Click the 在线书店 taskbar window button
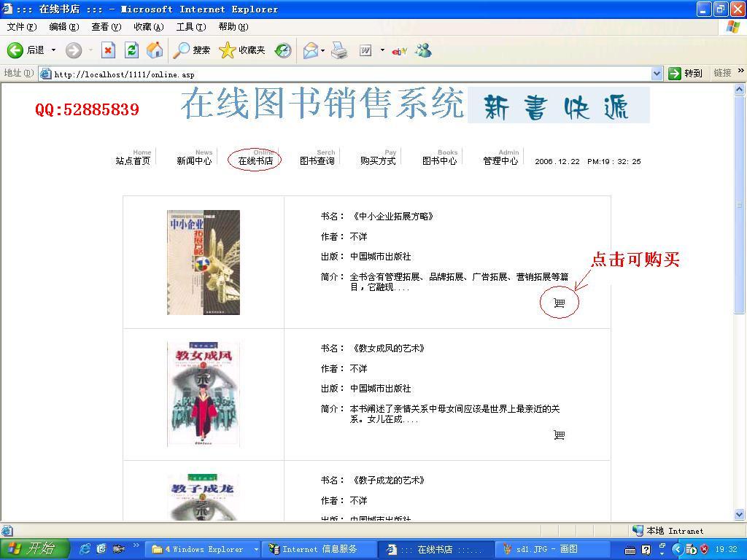 click(435, 550)
